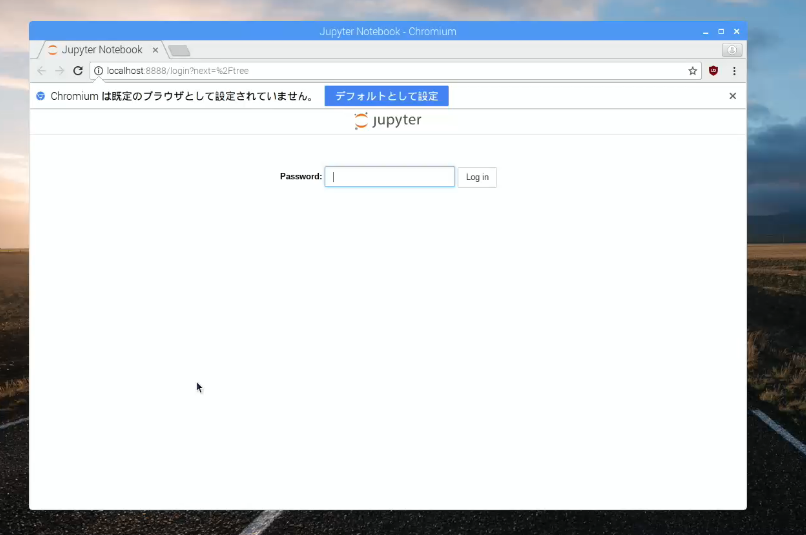The height and width of the screenshot is (535, 806).
Task: Click the Password: label
Action: [x=301, y=176]
